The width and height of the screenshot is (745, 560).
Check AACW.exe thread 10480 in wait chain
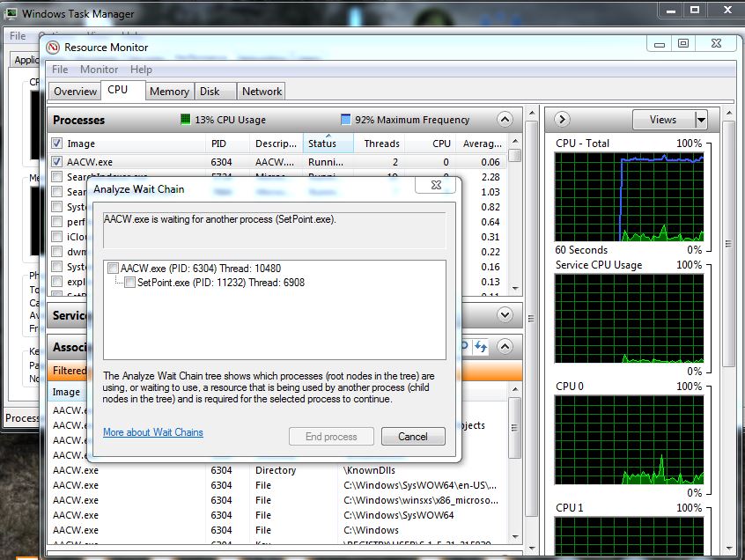point(113,268)
